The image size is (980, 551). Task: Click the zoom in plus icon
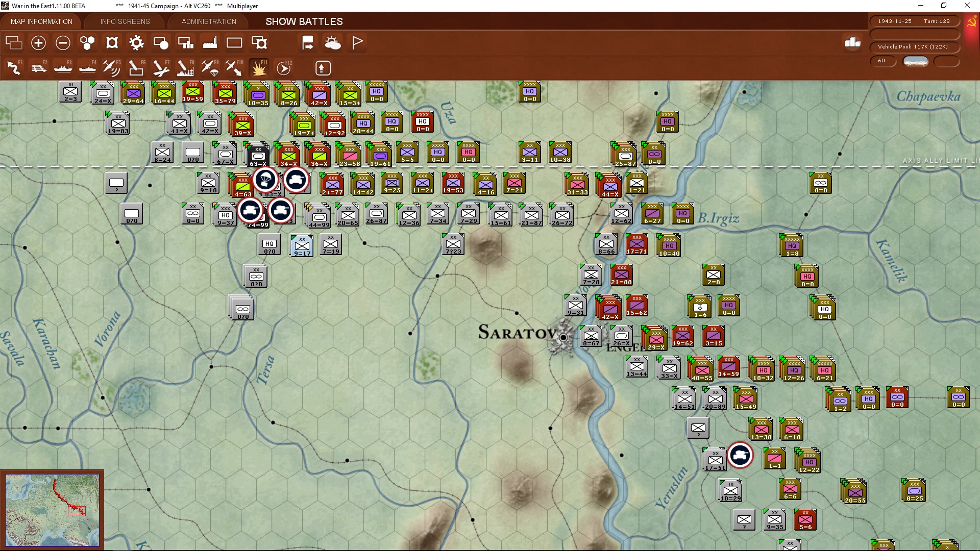pyautogui.click(x=38, y=43)
